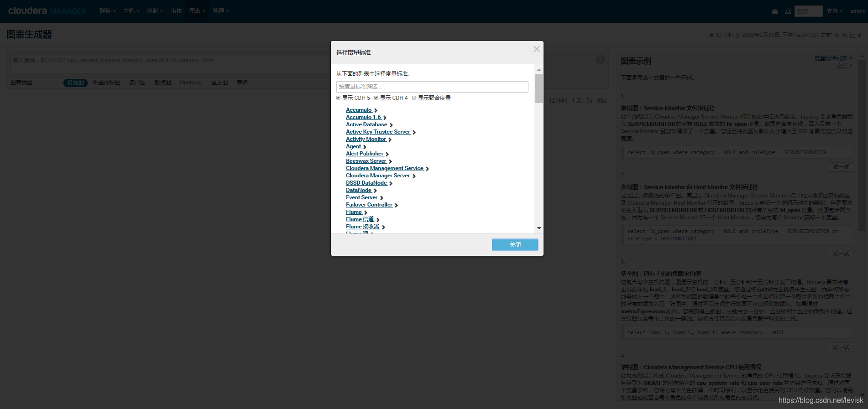Click the 关闭 button in dialog

tap(515, 245)
